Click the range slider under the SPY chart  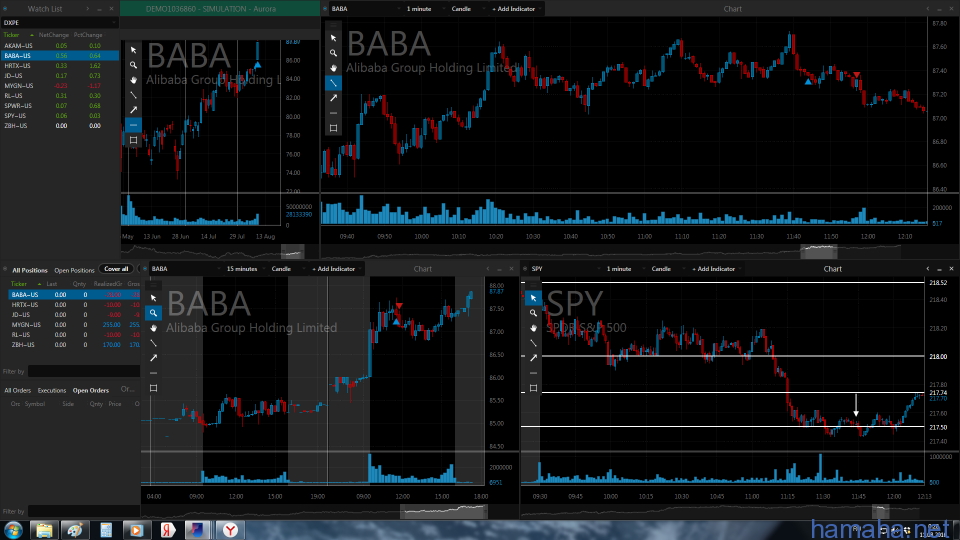(x=880, y=511)
